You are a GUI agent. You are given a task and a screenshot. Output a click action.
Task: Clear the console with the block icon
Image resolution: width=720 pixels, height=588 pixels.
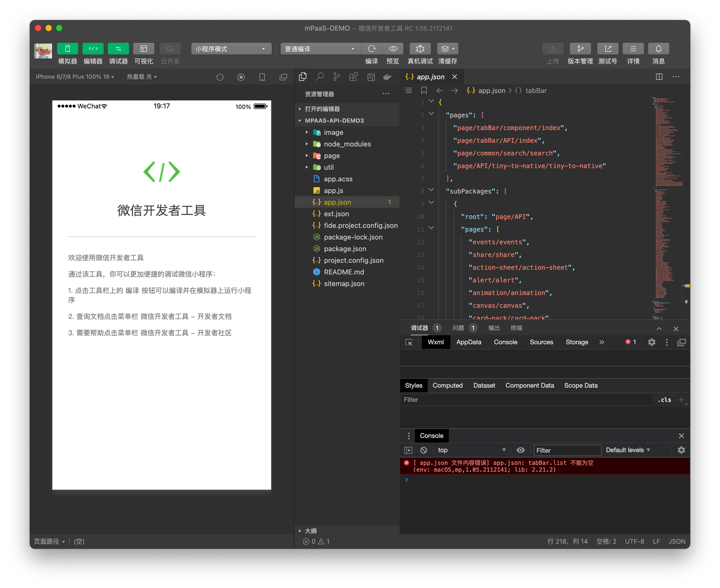click(x=424, y=450)
